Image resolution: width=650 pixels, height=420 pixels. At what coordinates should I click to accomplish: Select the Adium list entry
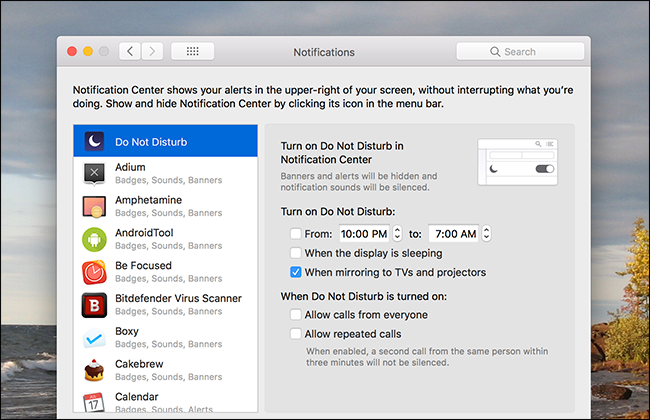(x=165, y=173)
